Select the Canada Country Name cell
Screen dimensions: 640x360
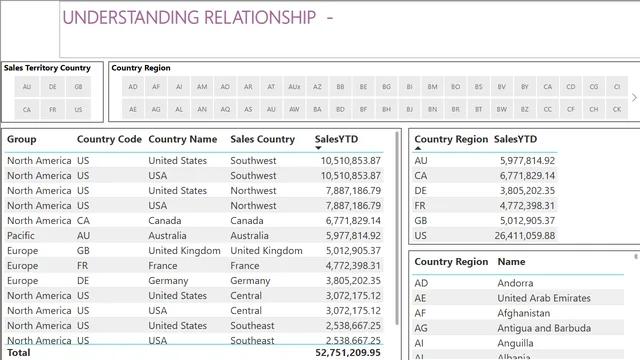[x=164, y=220]
